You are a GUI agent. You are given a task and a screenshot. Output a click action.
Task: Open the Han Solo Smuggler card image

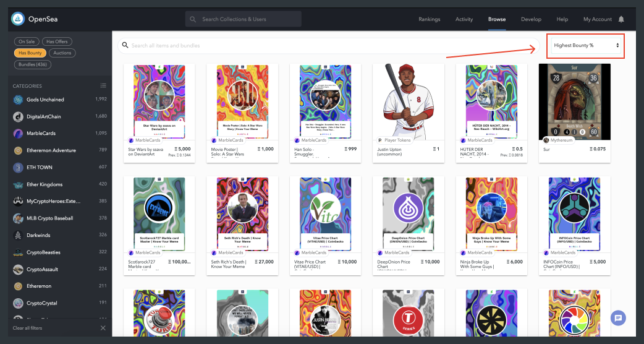(x=325, y=101)
